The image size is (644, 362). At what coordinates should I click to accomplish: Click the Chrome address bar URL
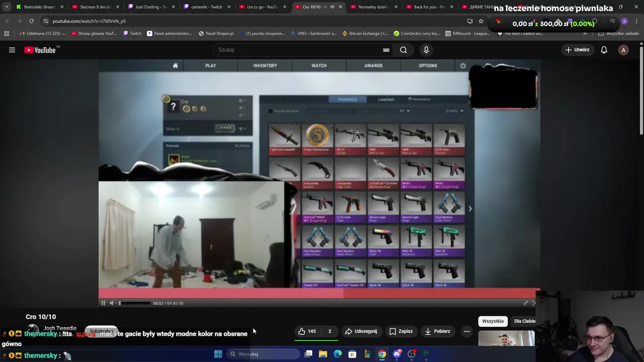89,21
